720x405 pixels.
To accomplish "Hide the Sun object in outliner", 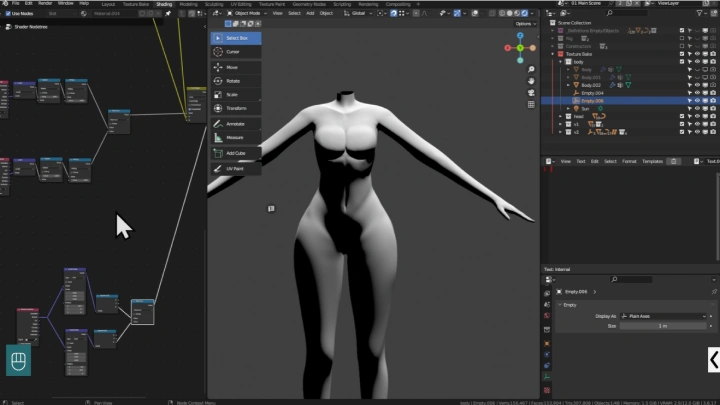I will tap(697, 108).
